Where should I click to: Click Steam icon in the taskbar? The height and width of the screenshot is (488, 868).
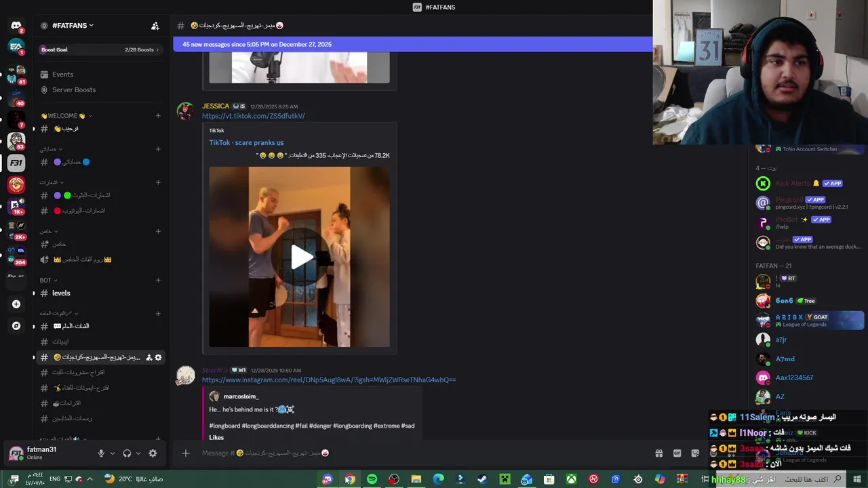point(482,479)
